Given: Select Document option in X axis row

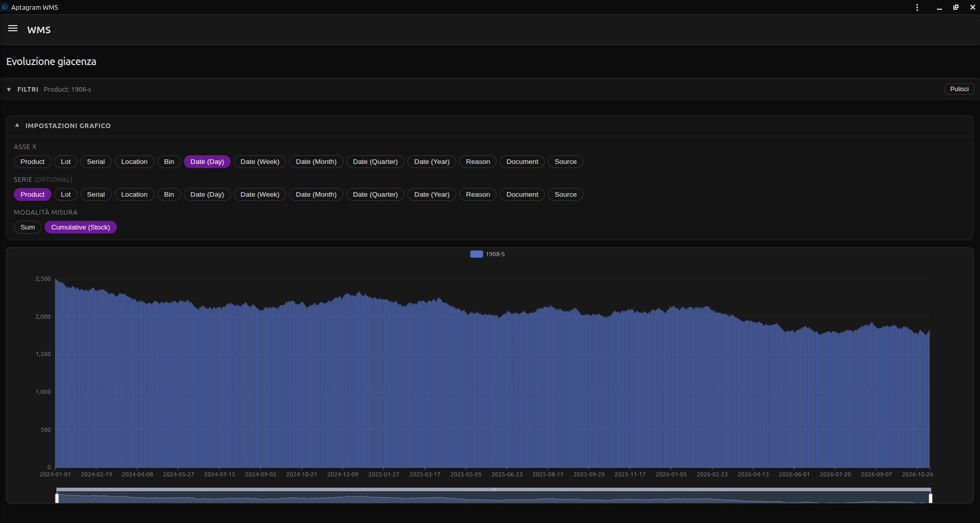Looking at the screenshot, I should pyautogui.click(x=522, y=162).
